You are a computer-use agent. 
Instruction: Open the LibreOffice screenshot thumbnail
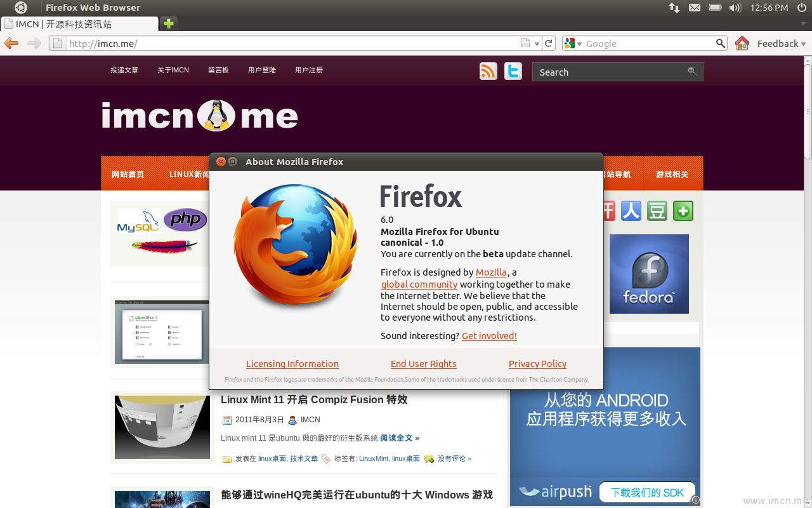[x=162, y=332]
